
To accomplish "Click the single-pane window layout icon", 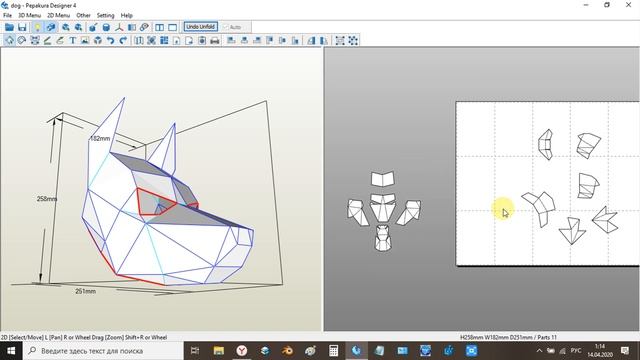I will click(173, 27).
